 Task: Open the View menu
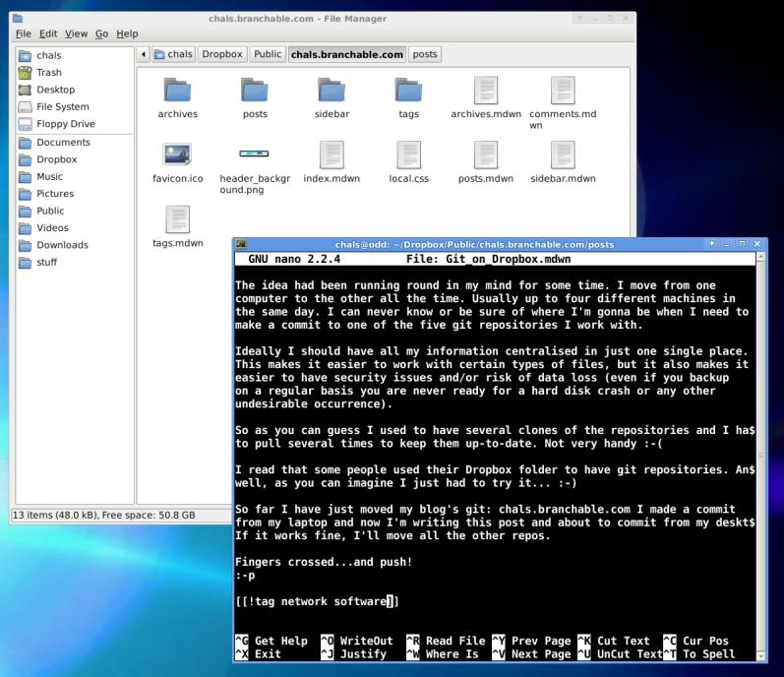click(x=76, y=33)
